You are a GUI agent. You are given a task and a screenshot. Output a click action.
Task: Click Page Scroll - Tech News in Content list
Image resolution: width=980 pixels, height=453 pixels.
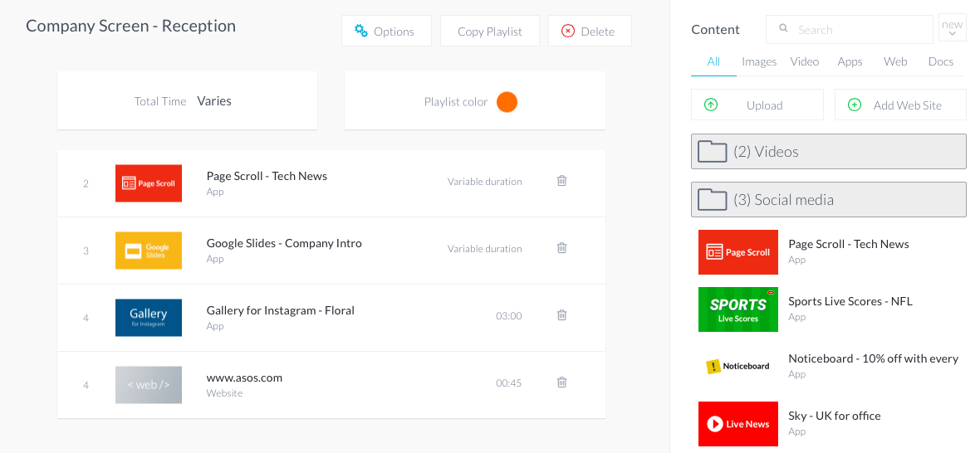pos(849,244)
